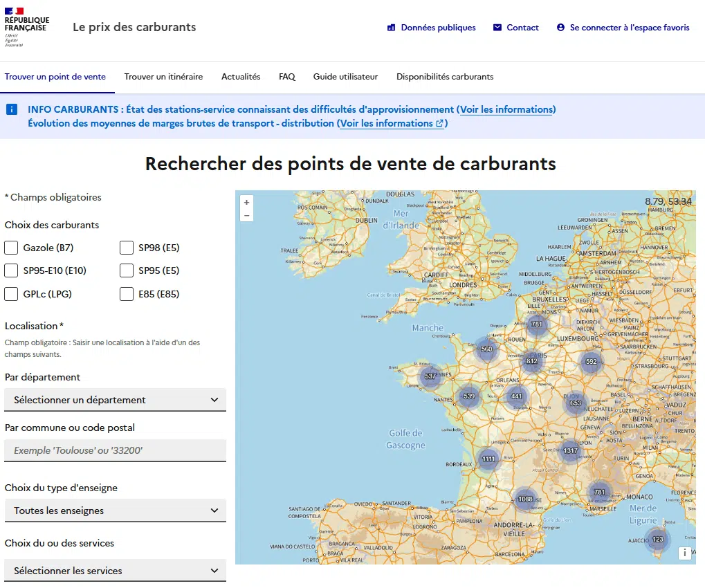Click the 537 cluster in Brittany
Viewport: 705px width, 588px height.
tap(430, 376)
